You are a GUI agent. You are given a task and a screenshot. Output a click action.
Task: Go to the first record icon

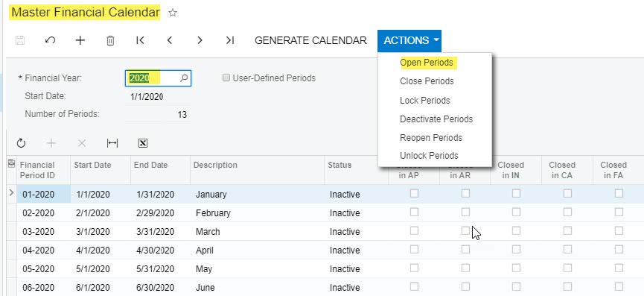click(140, 40)
